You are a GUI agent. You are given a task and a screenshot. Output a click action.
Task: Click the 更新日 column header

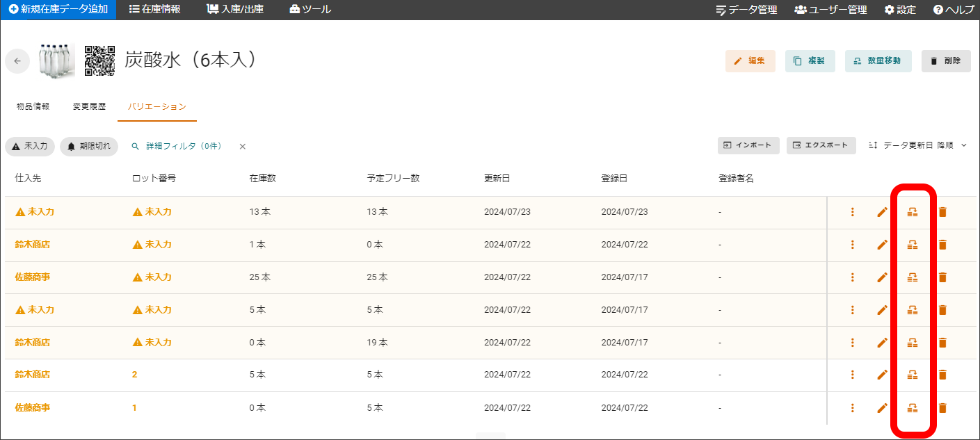click(x=497, y=179)
